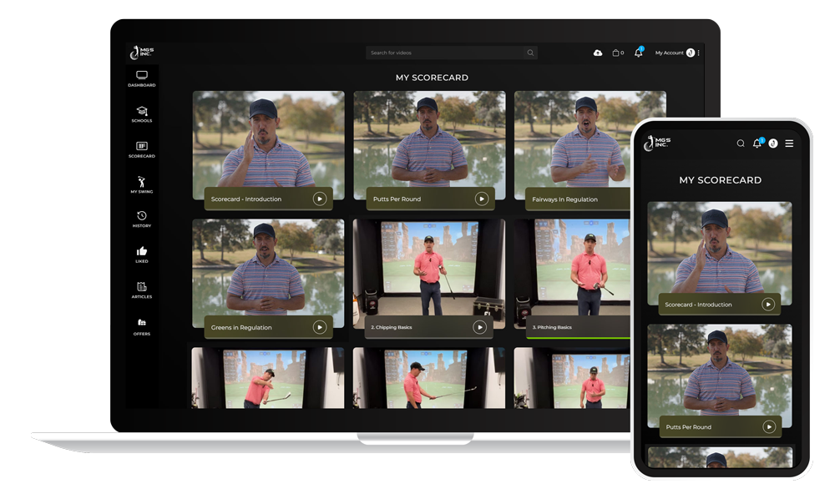The width and height of the screenshot is (835, 504).
Task: Open Offers in the laptop sidebar
Action: click(142, 326)
